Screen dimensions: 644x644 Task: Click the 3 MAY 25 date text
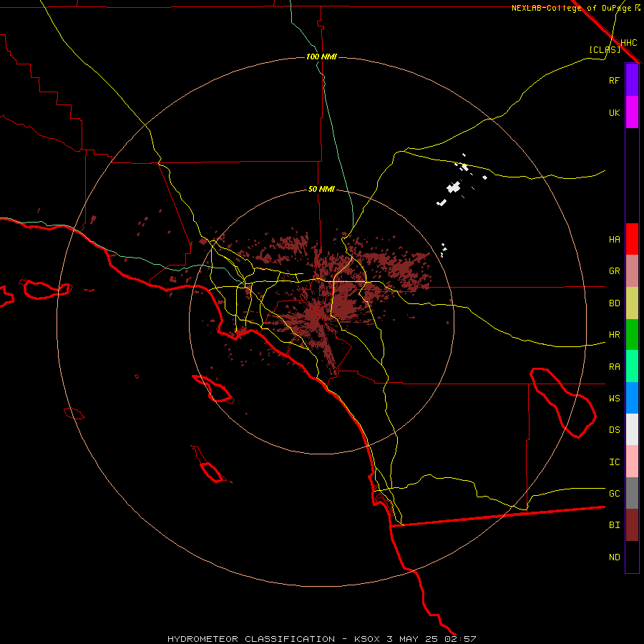(x=414, y=639)
